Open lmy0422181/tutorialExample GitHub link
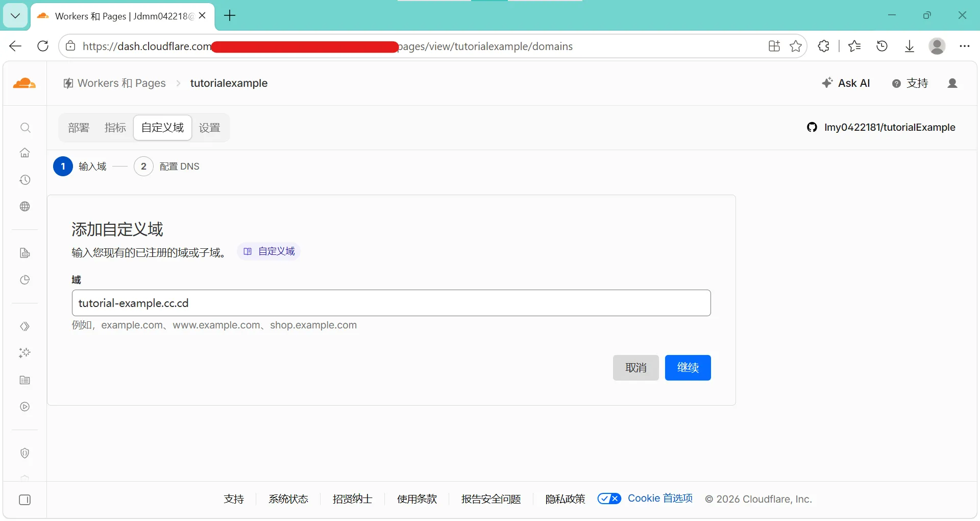 (881, 127)
